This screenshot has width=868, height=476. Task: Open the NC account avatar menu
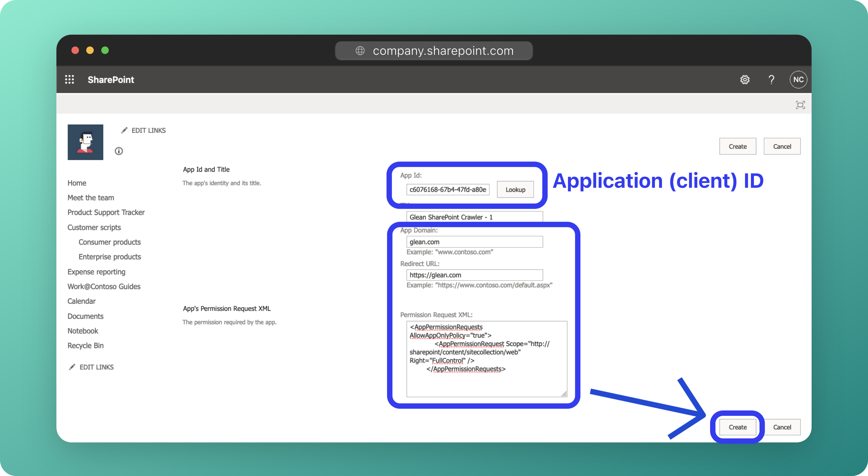pos(798,80)
